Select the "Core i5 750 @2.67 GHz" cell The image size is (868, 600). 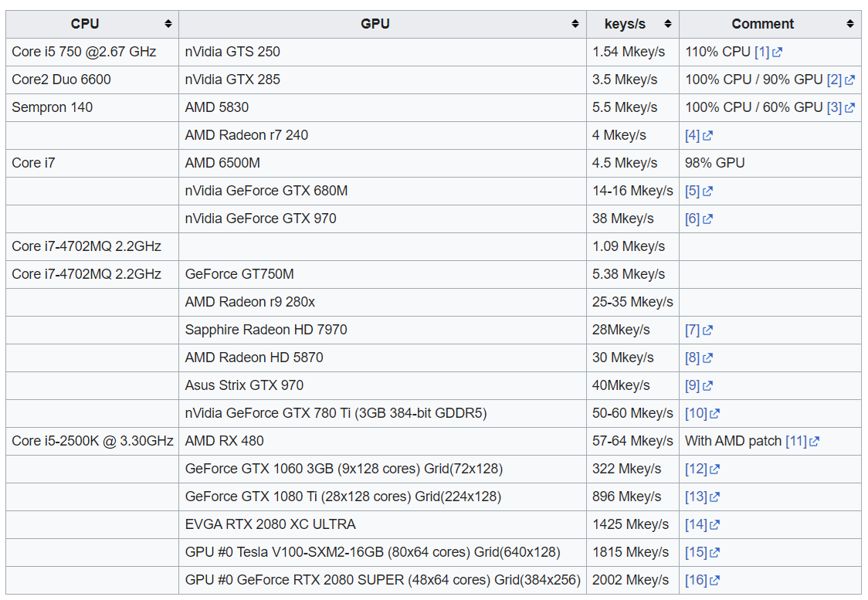click(x=93, y=52)
